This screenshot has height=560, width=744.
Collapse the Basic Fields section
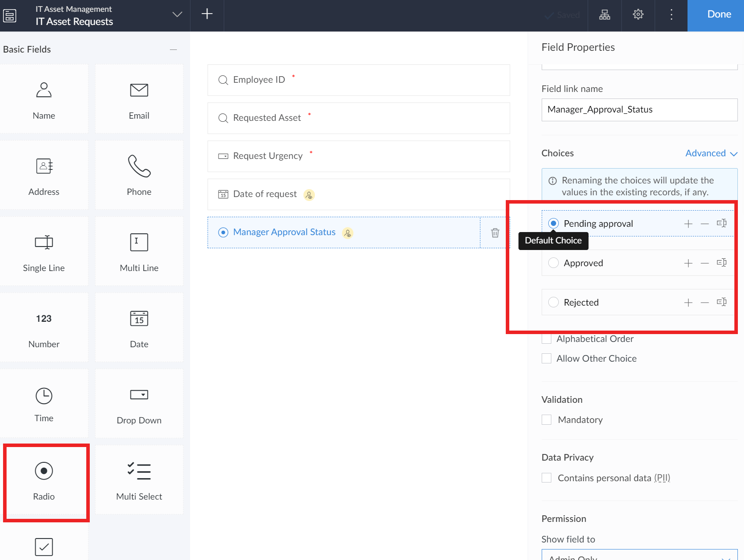173,49
